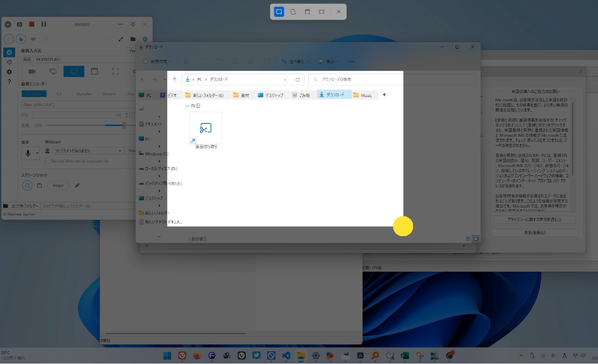Image resolution: width=598 pixels, height=364 pixels.
Task: Open the Windows Start menu
Action: point(167,356)
